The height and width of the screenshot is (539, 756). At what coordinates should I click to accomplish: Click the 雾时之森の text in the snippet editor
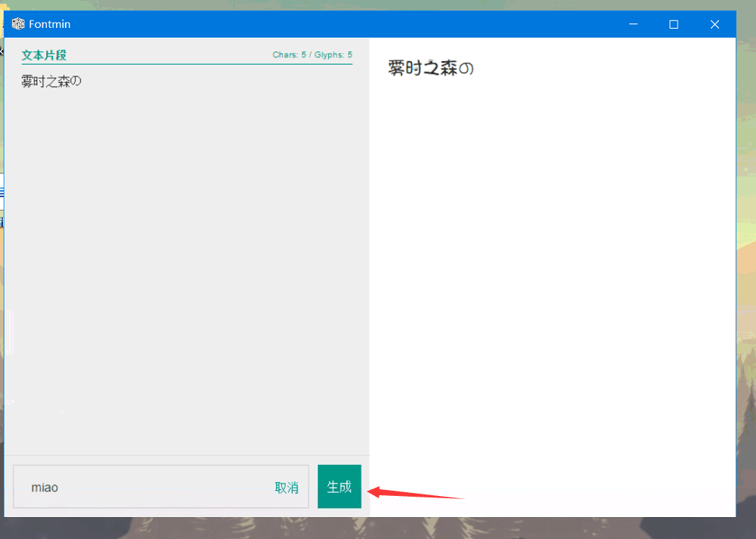[x=51, y=82]
